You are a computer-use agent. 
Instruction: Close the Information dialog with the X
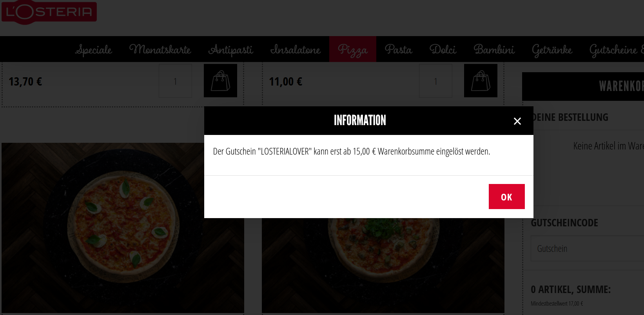[517, 121]
